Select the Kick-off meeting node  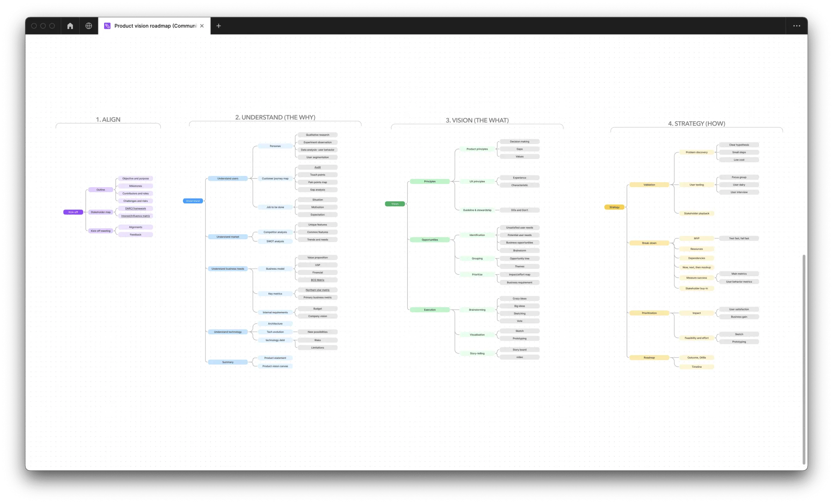pos(100,231)
